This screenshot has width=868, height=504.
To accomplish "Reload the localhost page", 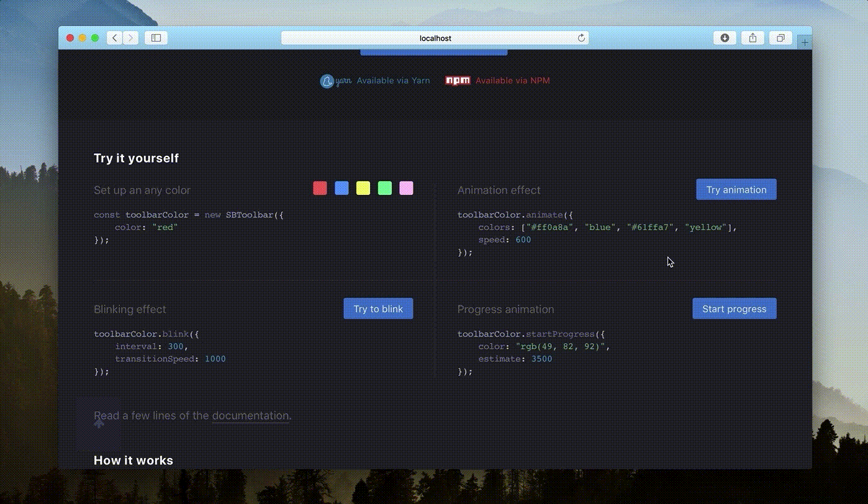I will coord(581,38).
